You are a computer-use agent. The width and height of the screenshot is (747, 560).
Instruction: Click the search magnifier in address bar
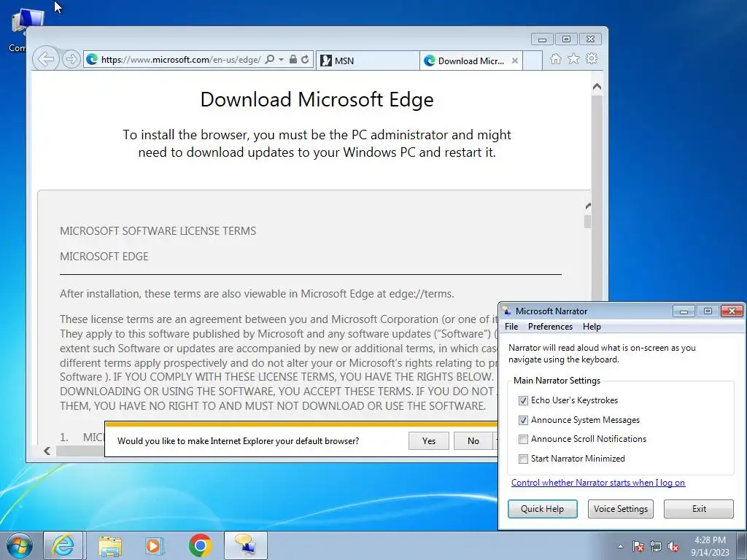point(270,60)
